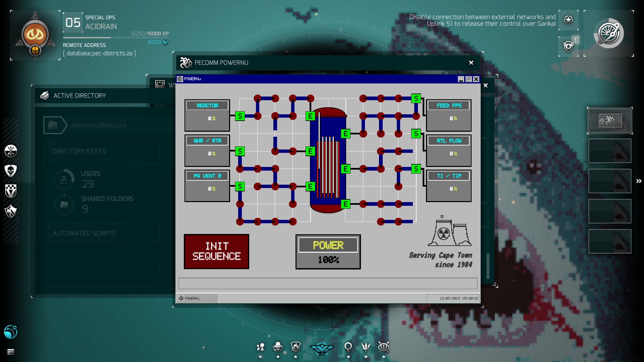Click the winged emblem in bottom toolbar
This screenshot has width=644, height=362.
[x=322, y=349]
